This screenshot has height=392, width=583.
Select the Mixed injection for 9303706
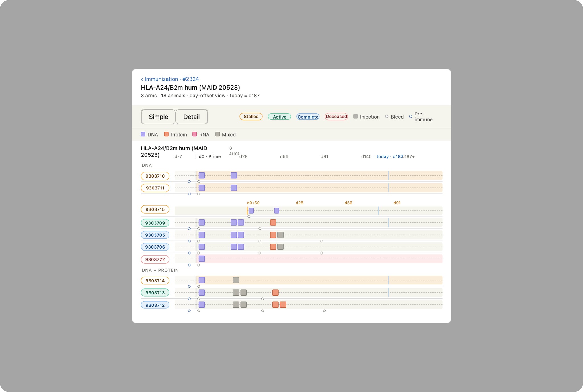point(280,247)
